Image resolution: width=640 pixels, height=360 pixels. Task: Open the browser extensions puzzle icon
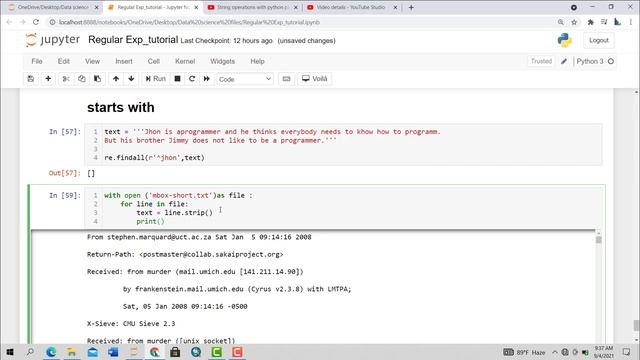pos(590,22)
